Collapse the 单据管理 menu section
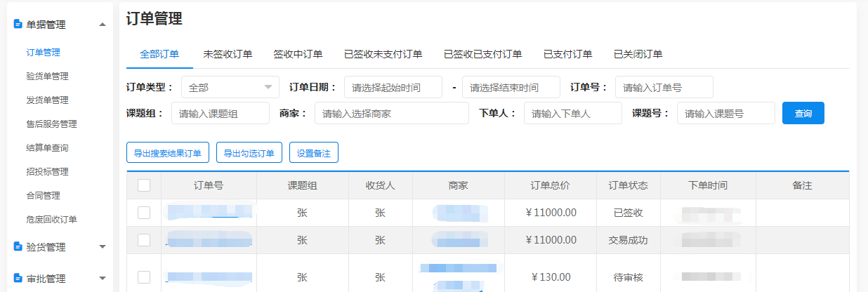The height and width of the screenshot is (292, 868). pyautogui.click(x=103, y=25)
